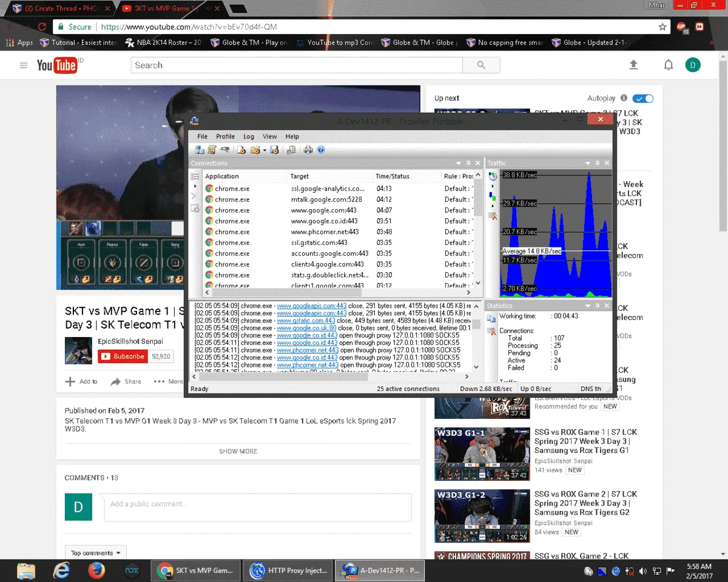Click the YouTube upload arrow icon
The height and width of the screenshot is (582, 728).
pos(634,65)
